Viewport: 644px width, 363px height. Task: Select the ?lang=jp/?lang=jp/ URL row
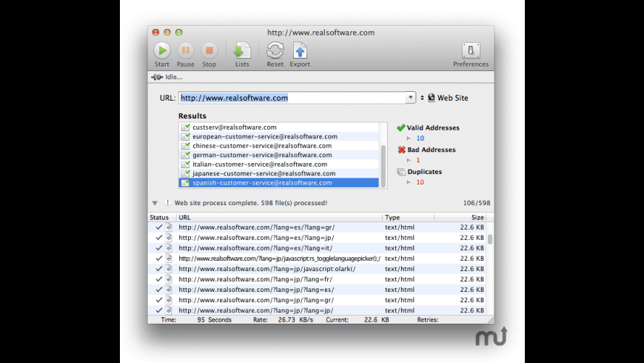click(317, 310)
